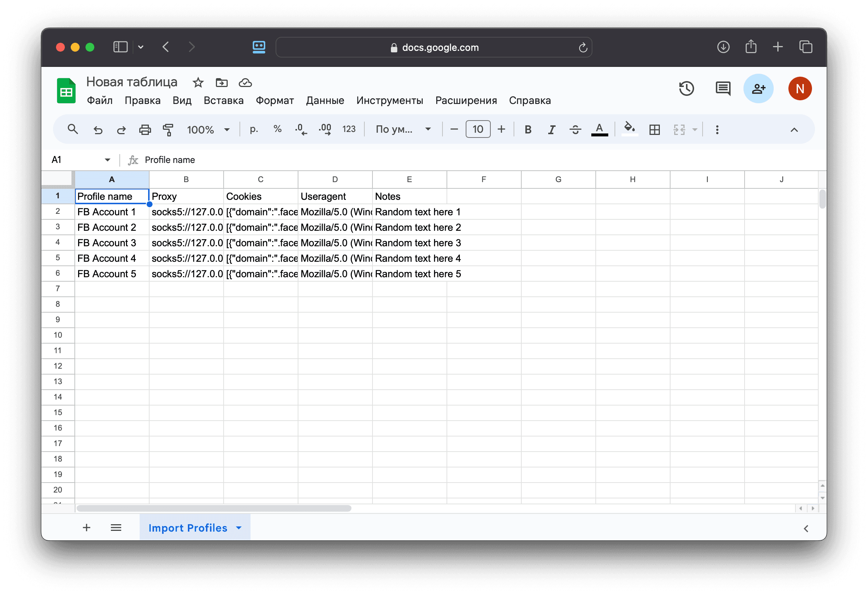Toggle bold formatting
Viewport: 868px width, 595px height.
528,130
